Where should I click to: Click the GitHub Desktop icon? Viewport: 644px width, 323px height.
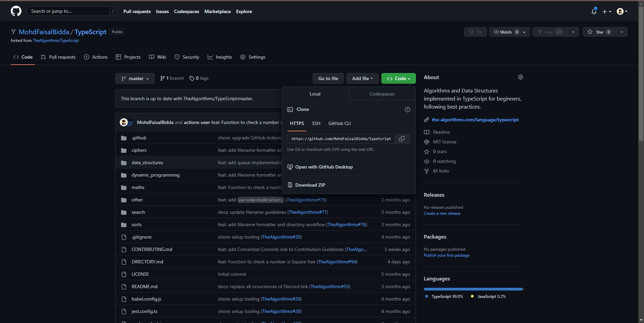point(290,167)
